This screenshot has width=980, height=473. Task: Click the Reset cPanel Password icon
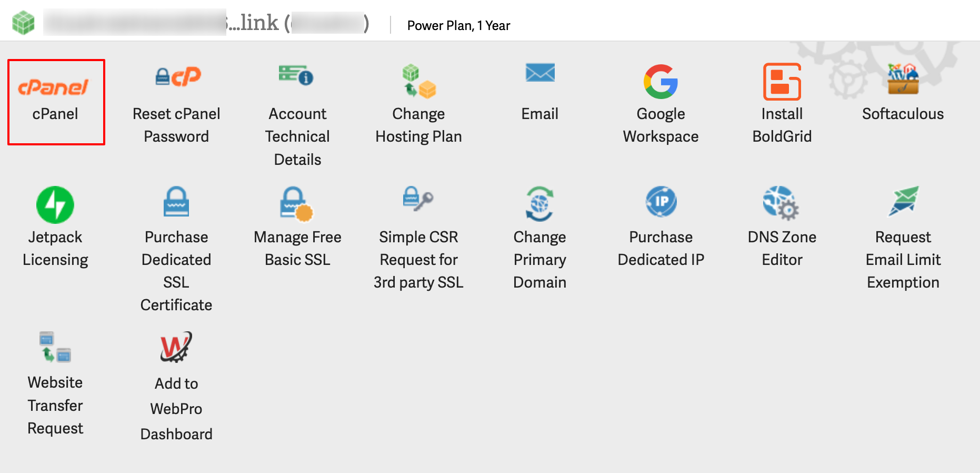click(x=178, y=77)
